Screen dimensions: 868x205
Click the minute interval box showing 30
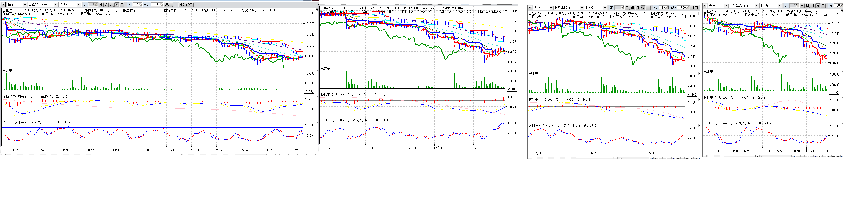click(x=663, y=8)
